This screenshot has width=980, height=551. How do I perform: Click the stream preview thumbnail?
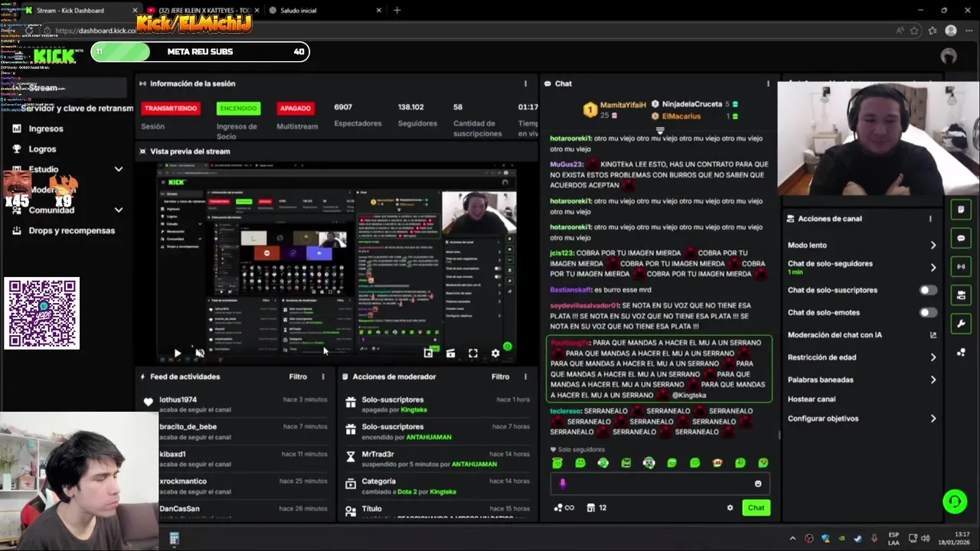[337, 262]
